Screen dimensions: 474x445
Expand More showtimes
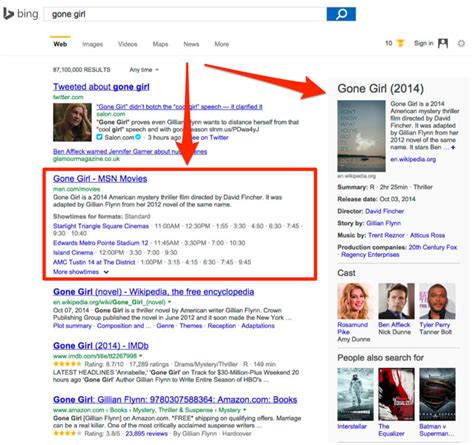(x=81, y=272)
